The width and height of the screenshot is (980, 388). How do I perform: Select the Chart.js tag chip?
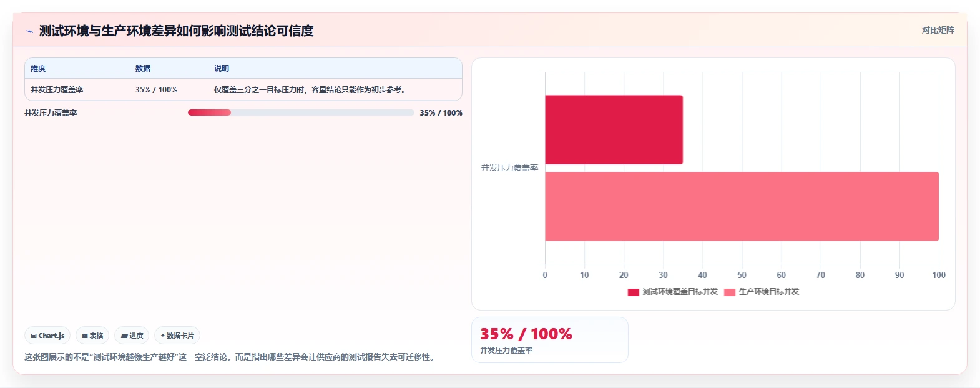pyautogui.click(x=47, y=336)
